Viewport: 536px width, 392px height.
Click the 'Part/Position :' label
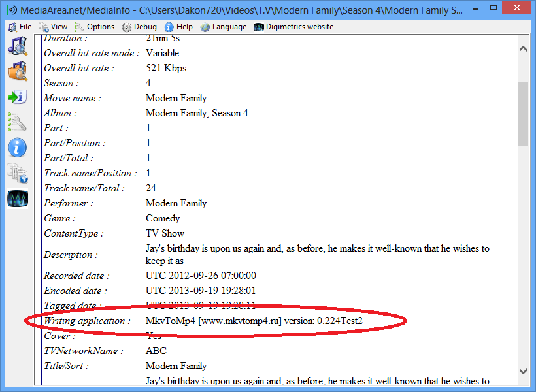[x=75, y=143]
